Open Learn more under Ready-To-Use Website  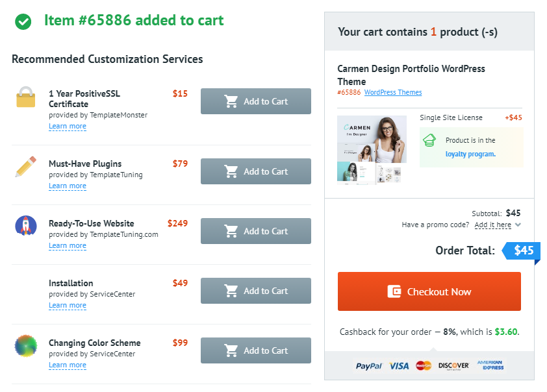tap(68, 246)
